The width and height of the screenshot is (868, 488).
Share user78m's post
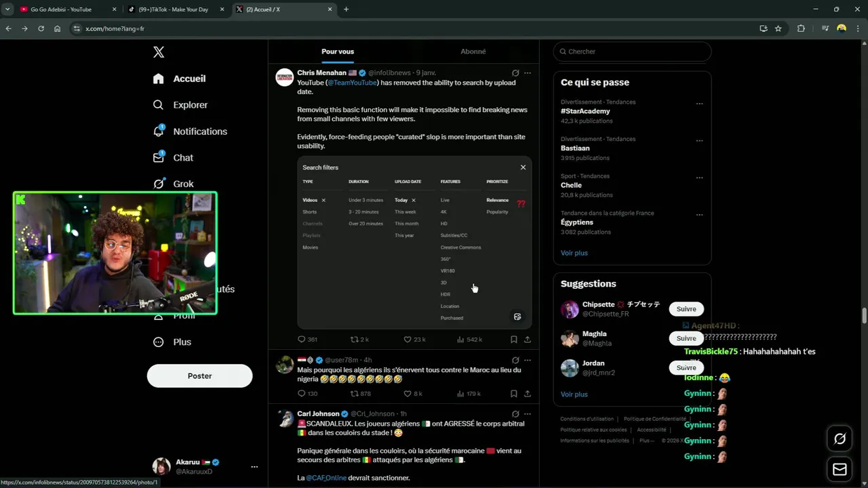coord(528,394)
